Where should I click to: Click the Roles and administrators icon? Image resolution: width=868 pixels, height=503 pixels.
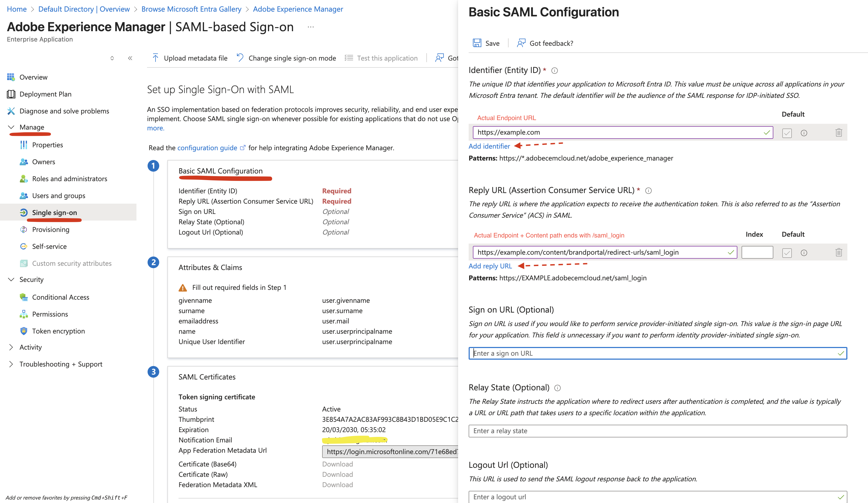point(24,179)
